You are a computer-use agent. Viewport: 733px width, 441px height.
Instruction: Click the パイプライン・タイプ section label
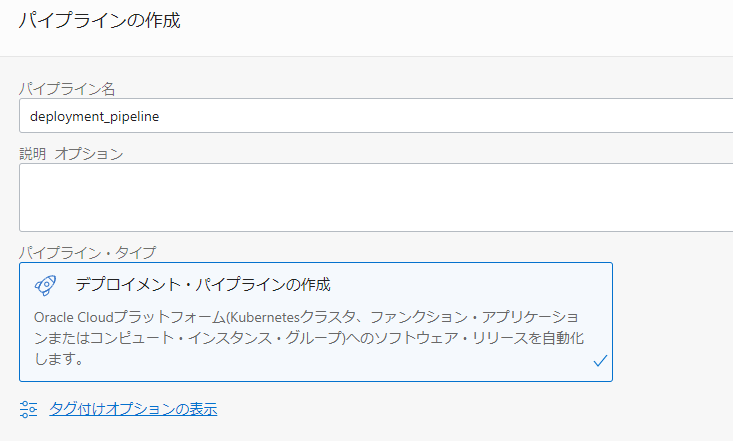88,252
